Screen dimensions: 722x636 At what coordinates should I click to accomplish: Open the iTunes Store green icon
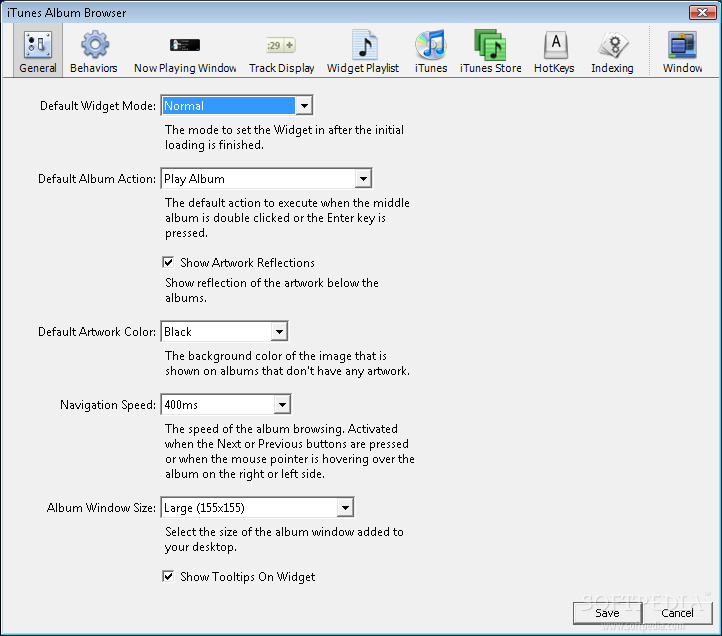click(x=490, y=45)
